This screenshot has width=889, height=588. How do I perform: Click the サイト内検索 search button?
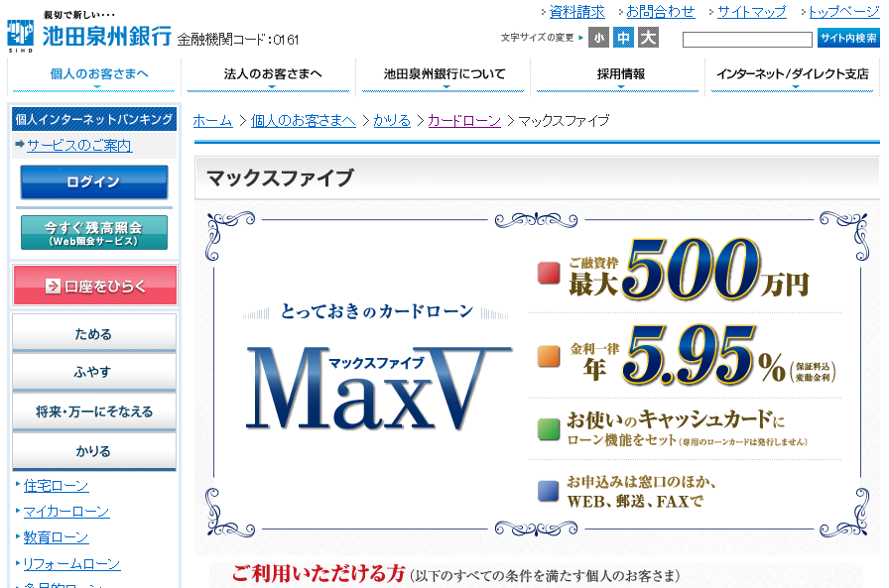tap(848, 38)
